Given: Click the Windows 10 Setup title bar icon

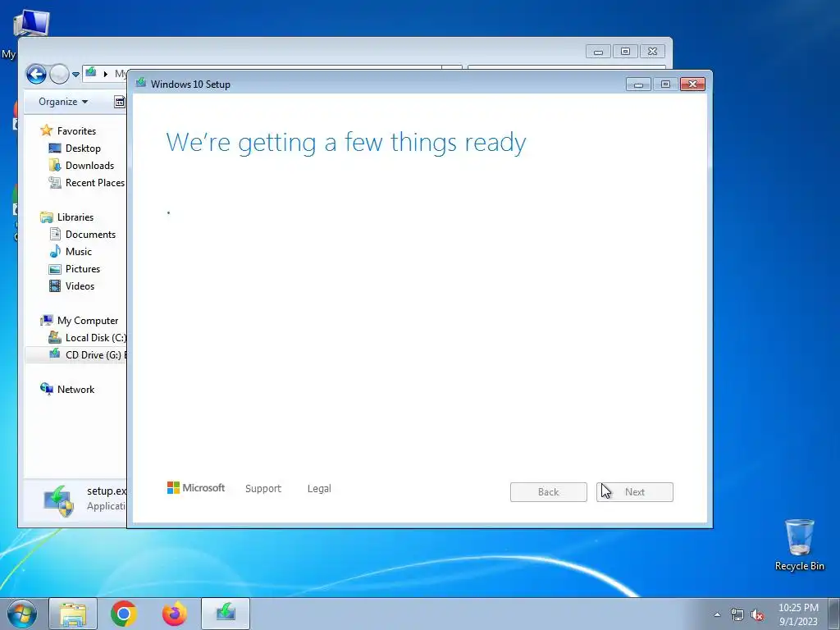Looking at the screenshot, I should (141, 83).
